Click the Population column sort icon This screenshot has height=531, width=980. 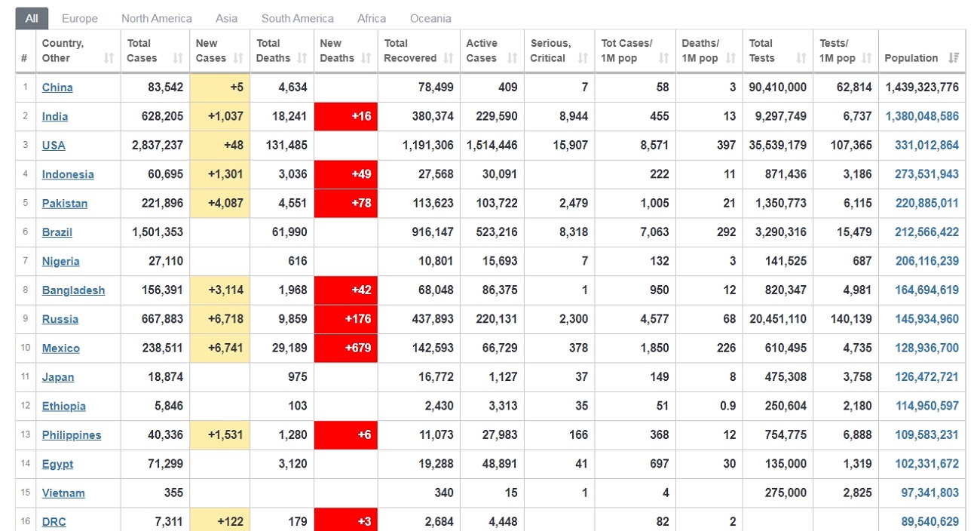coord(954,58)
